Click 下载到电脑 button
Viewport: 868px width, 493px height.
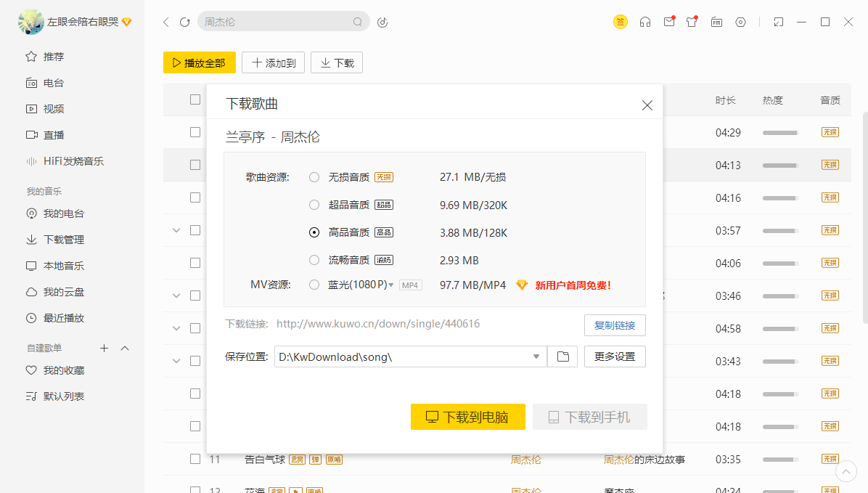click(x=468, y=417)
